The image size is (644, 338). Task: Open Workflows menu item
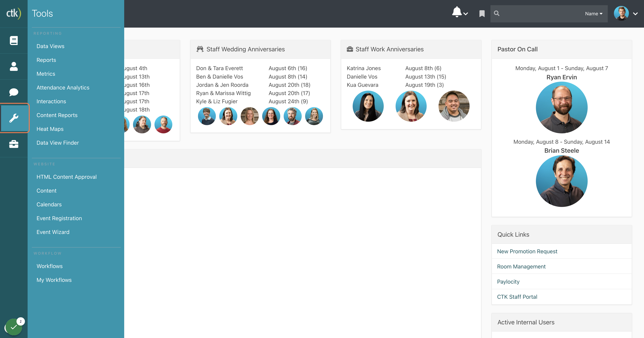pos(49,266)
